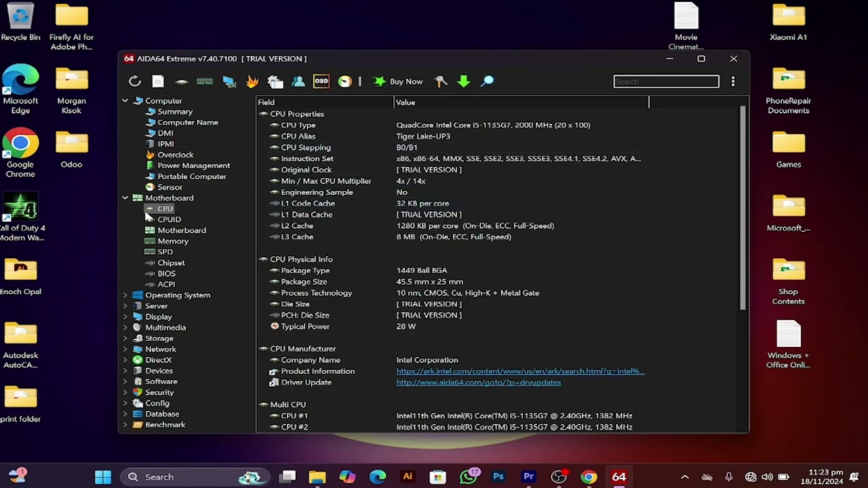
Task: Open the aida64.com driver update link
Action: [x=479, y=382]
